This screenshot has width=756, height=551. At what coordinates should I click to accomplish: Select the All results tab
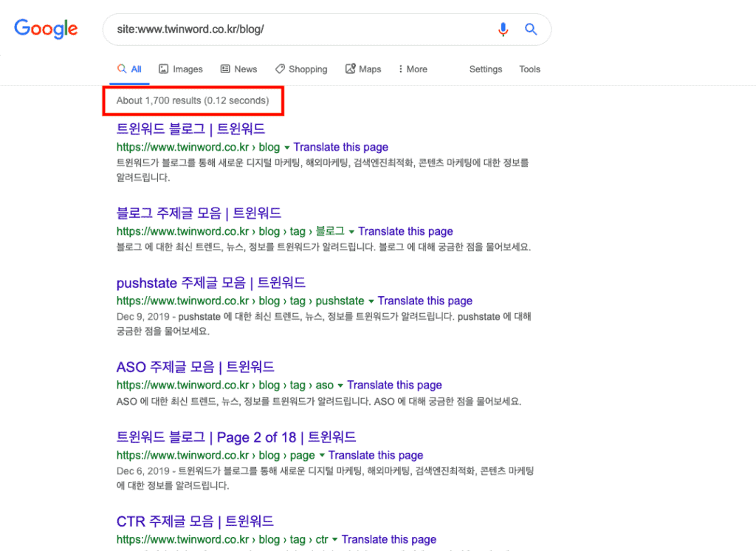pyautogui.click(x=129, y=69)
